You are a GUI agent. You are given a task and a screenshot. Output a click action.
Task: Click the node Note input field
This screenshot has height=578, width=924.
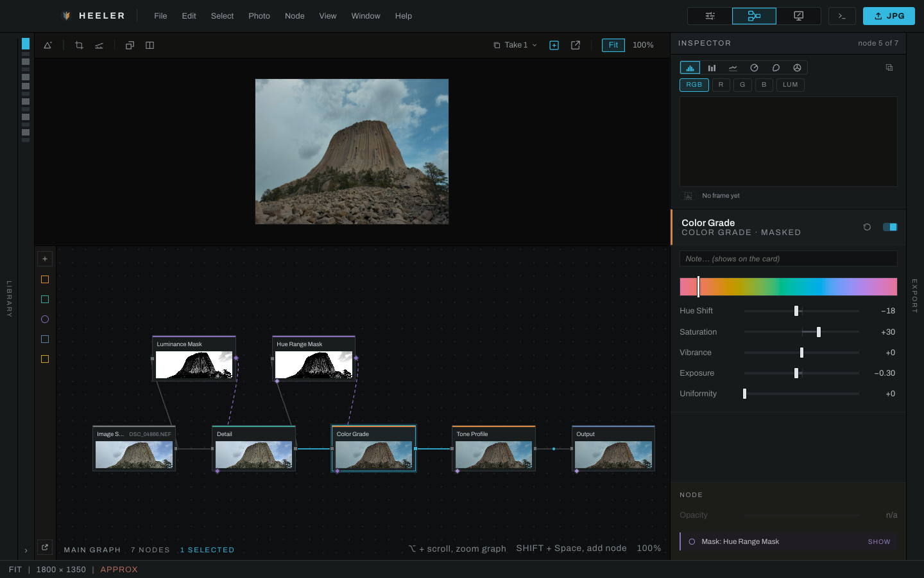tap(789, 259)
